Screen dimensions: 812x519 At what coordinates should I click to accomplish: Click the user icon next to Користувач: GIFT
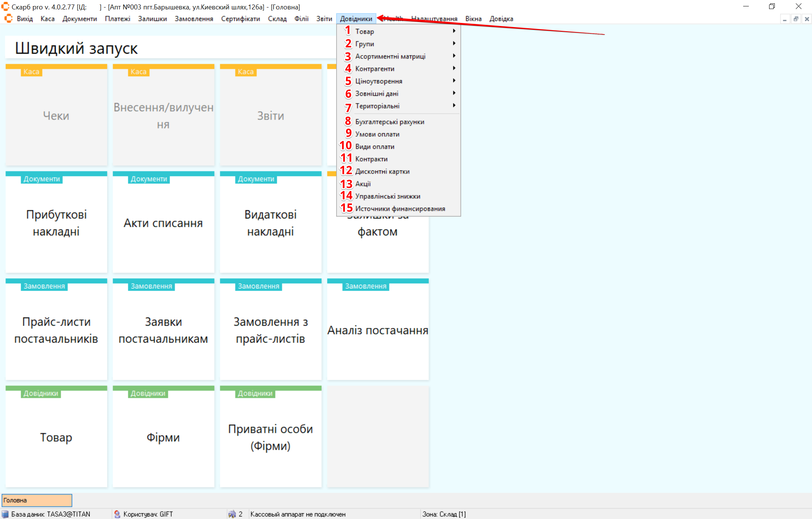pos(117,514)
